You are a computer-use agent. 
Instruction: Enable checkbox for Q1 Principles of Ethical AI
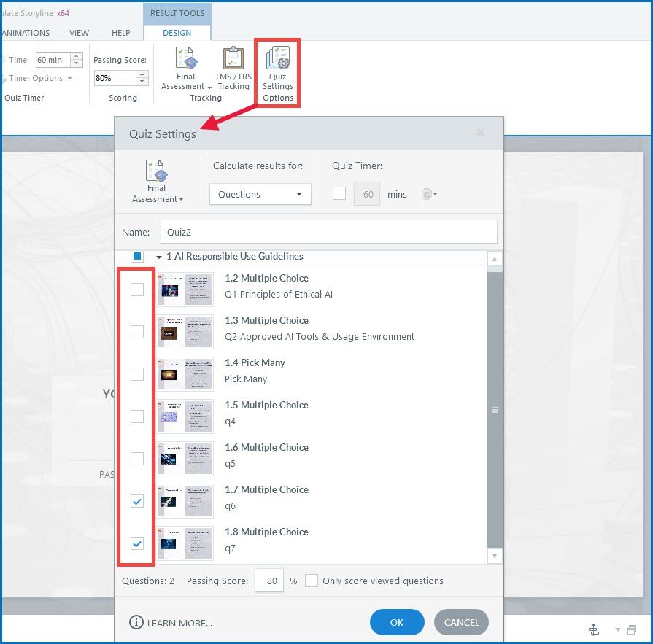pyautogui.click(x=137, y=290)
